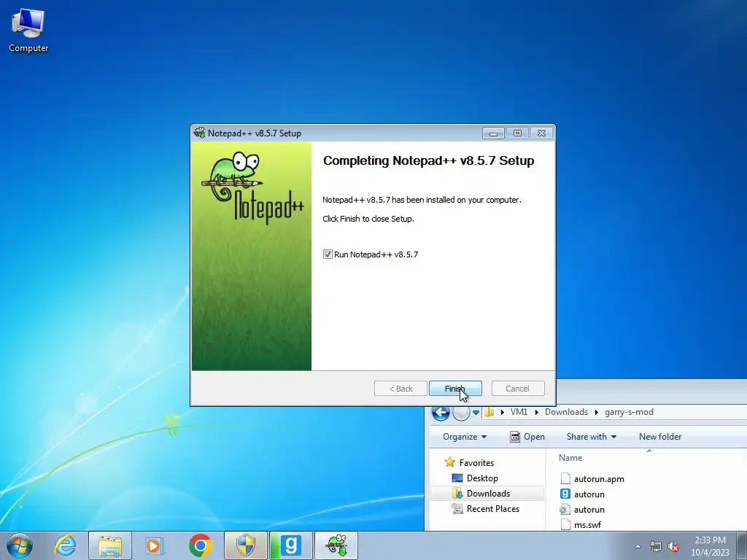Expand arrow after Downloads breadcrumb
Image resolution: width=747 pixels, height=560 pixels.
(x=597, y=413)
